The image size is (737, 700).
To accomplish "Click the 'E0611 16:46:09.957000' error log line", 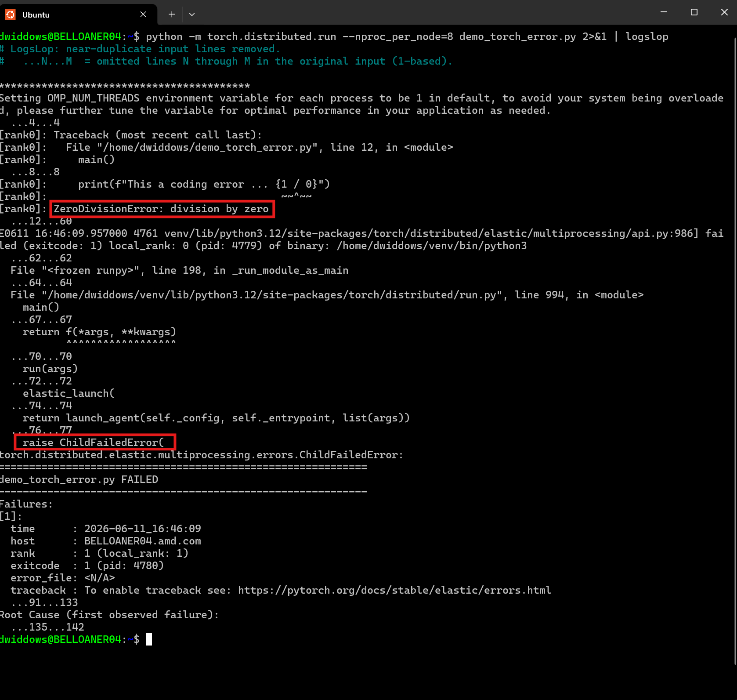I will point(362,239).
